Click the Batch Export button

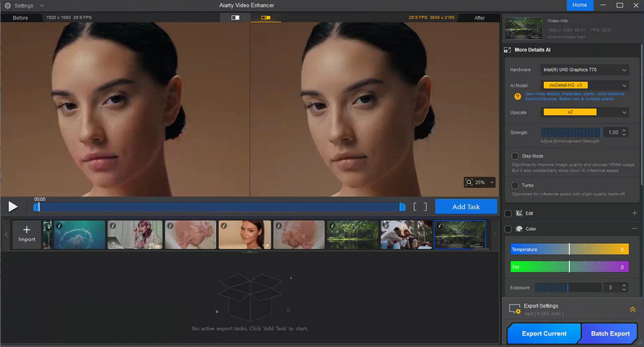609,333
